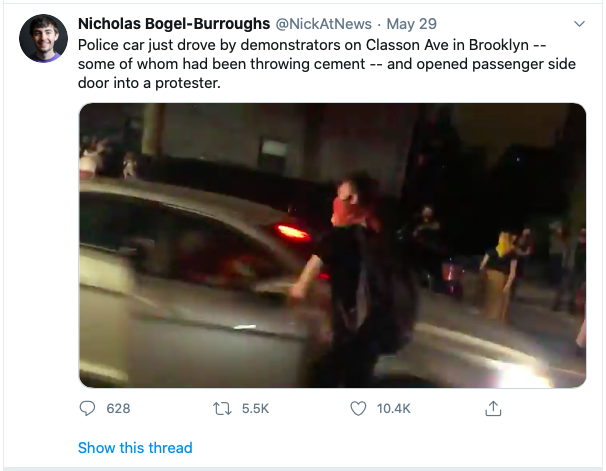Open the @NickAtNews handle link
606x471 pixels.
(323, 24)
